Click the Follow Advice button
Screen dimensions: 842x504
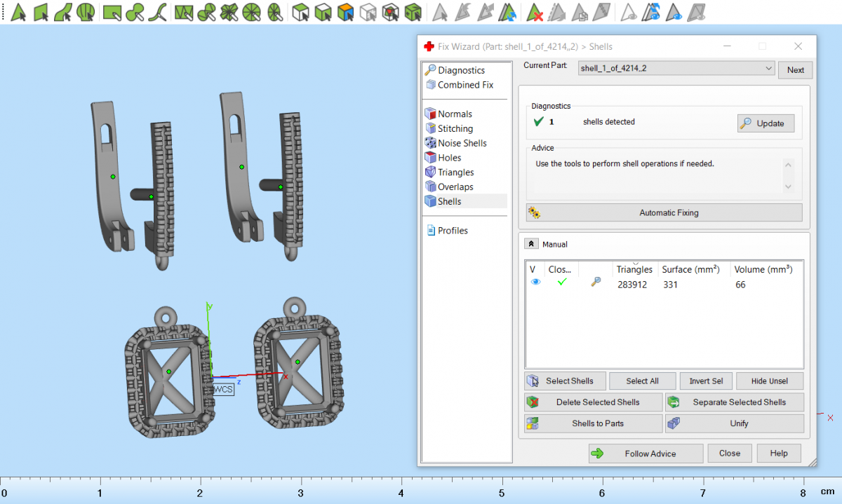pyautogui.click(x=646, y=454)
